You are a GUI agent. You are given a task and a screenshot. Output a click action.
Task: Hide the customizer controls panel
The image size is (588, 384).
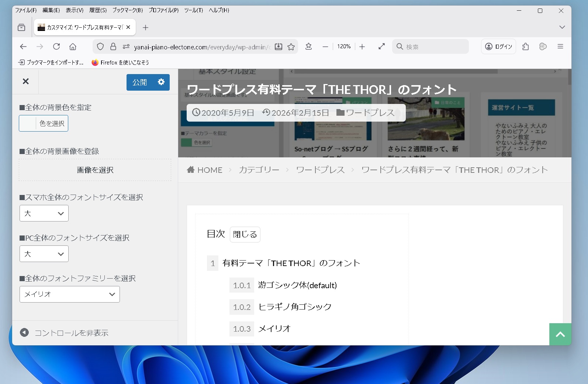tap(64, 333)
